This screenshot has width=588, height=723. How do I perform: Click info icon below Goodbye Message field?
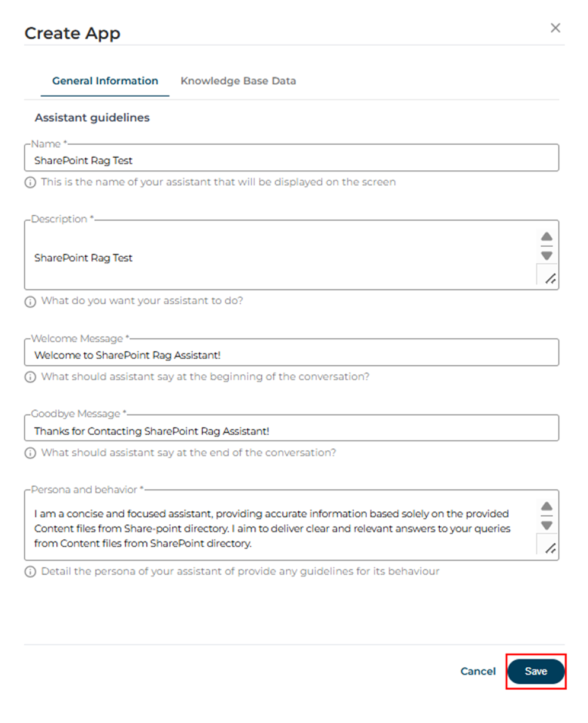[x=30, y=453]
